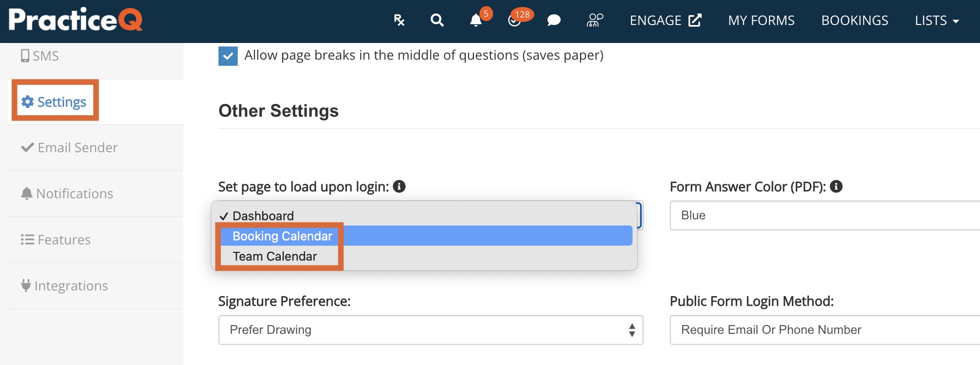The image size is (980, 365).
Task: Open Form Answer Color selector
Action: tap(825, 215)
